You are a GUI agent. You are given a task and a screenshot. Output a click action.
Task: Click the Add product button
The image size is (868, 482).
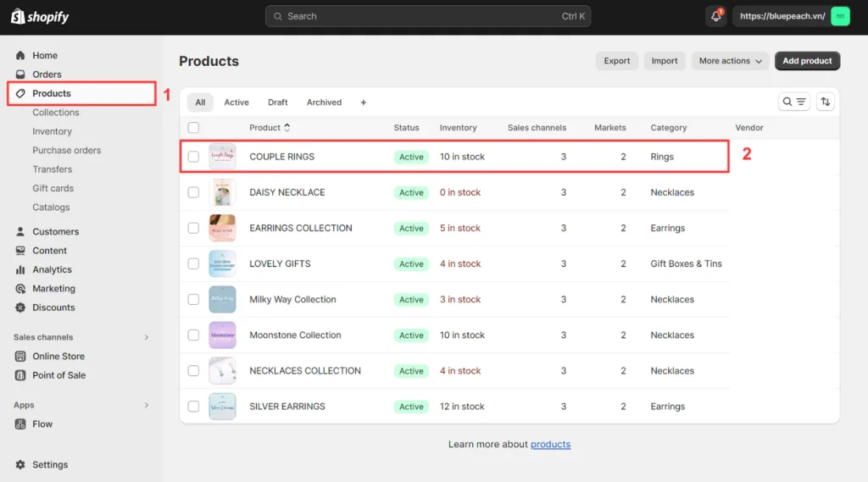(x=807, y=61)
